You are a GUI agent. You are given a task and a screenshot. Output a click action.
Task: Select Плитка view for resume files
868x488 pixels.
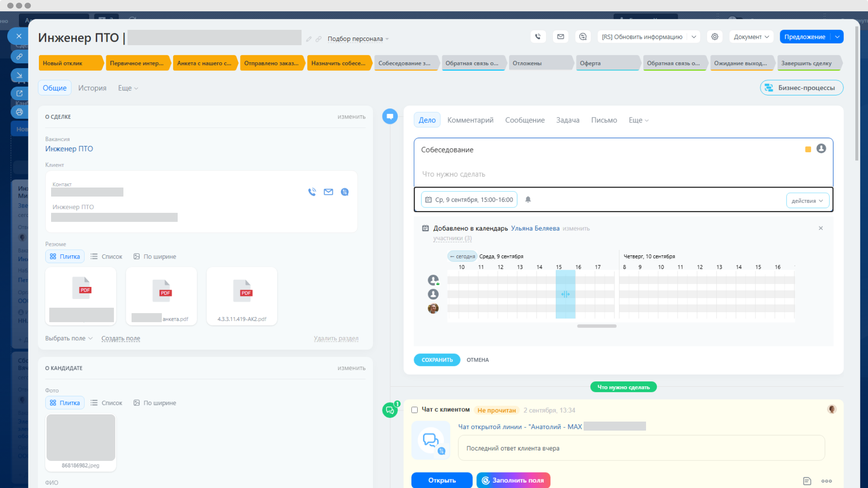click(65, 256)
